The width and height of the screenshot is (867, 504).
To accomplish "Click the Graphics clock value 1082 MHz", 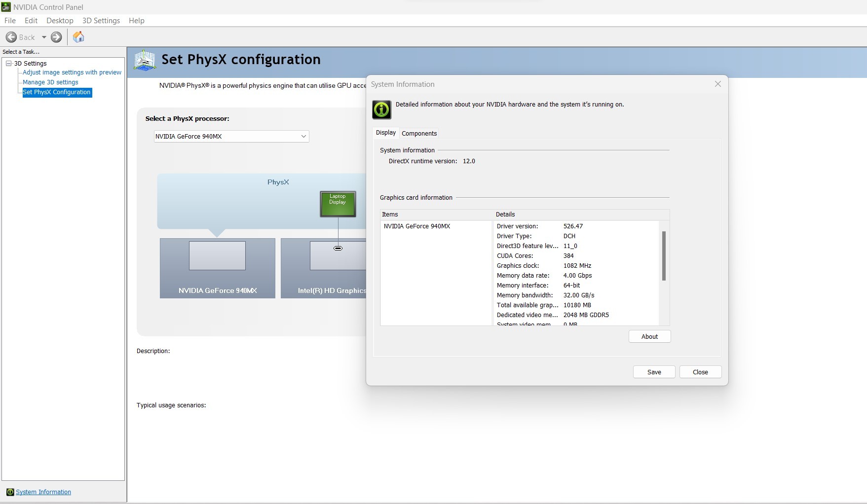I will [577, 266].
